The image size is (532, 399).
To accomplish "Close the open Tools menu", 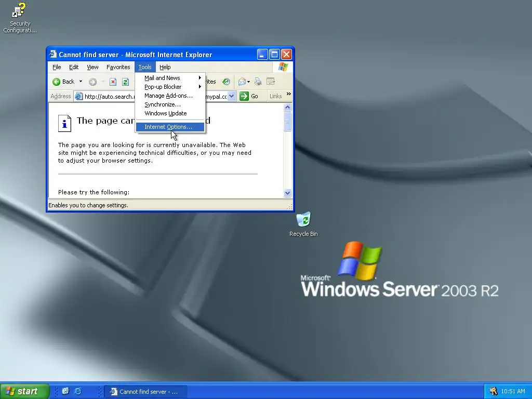I will click(145, 67).
